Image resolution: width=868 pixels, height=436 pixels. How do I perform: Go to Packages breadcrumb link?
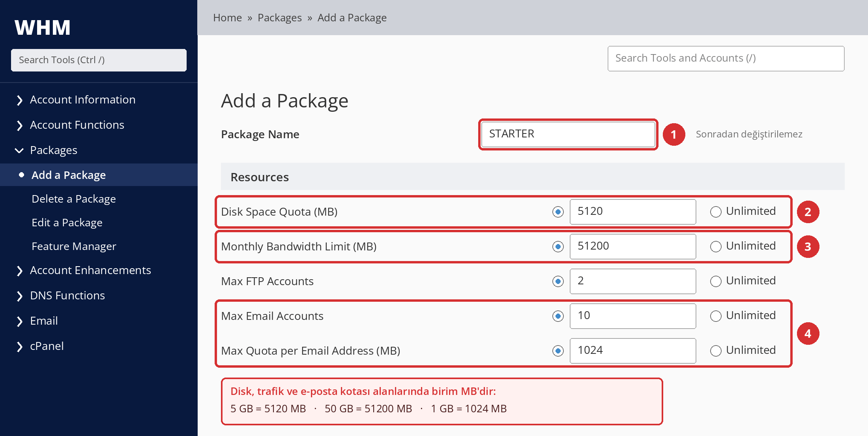(x=279, y=18)
